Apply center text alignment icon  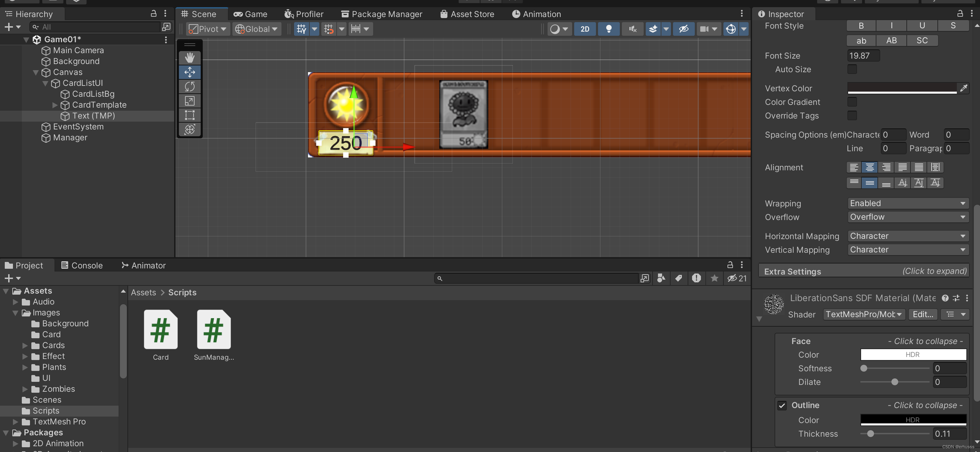tap(870, 167)
